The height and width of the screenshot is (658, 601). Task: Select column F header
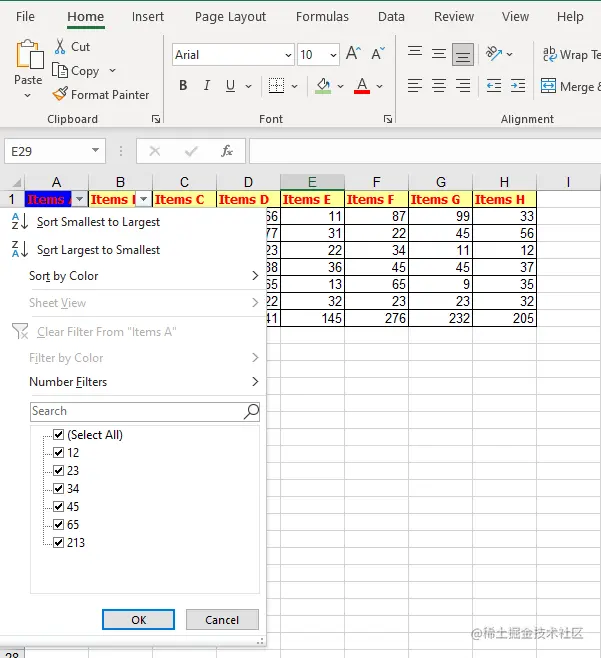[376, 183]
